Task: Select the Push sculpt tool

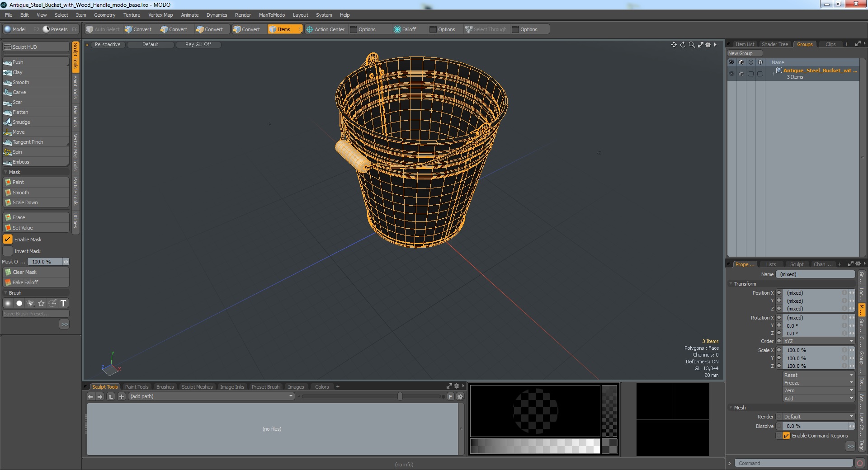Action: coord(36,62)
